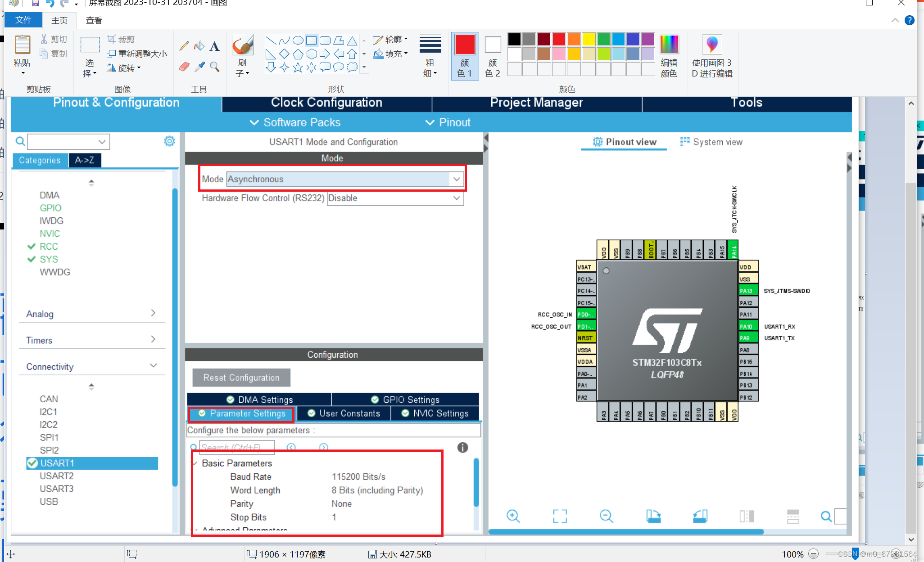The height and width of the screenshot is (562, 924).
Task: Click the rotate clockwise chip icon
Action: [x=653, y=516]
